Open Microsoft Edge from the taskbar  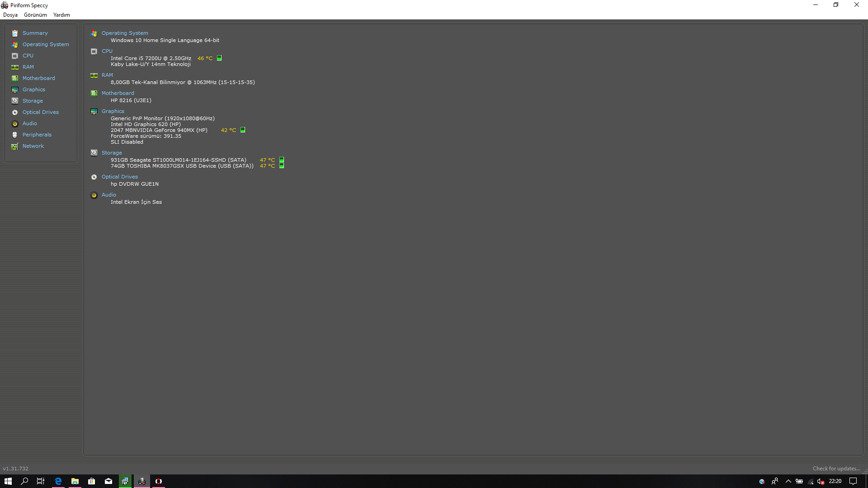pyautogui.click(x=58, y=481)
